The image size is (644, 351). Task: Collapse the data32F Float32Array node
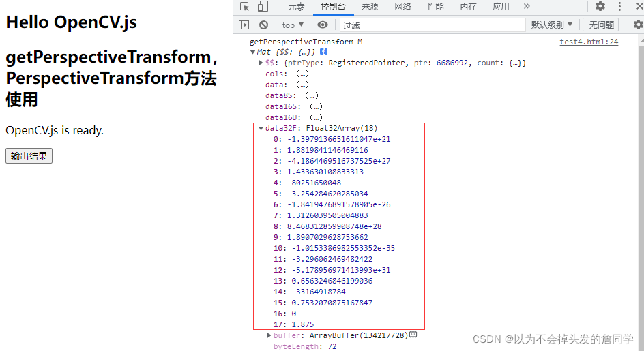click(x=261, y=129)
